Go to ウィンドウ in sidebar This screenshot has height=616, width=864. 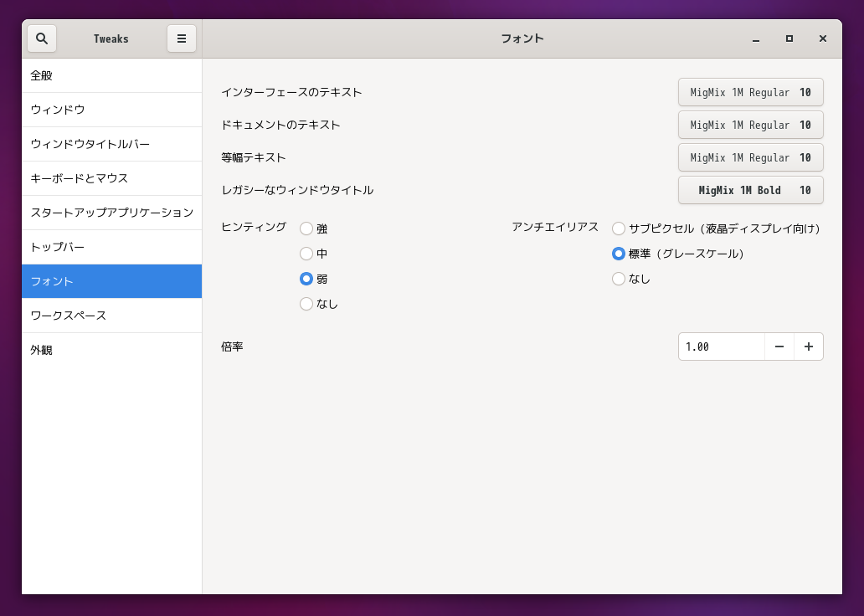(x=112, y=110)
